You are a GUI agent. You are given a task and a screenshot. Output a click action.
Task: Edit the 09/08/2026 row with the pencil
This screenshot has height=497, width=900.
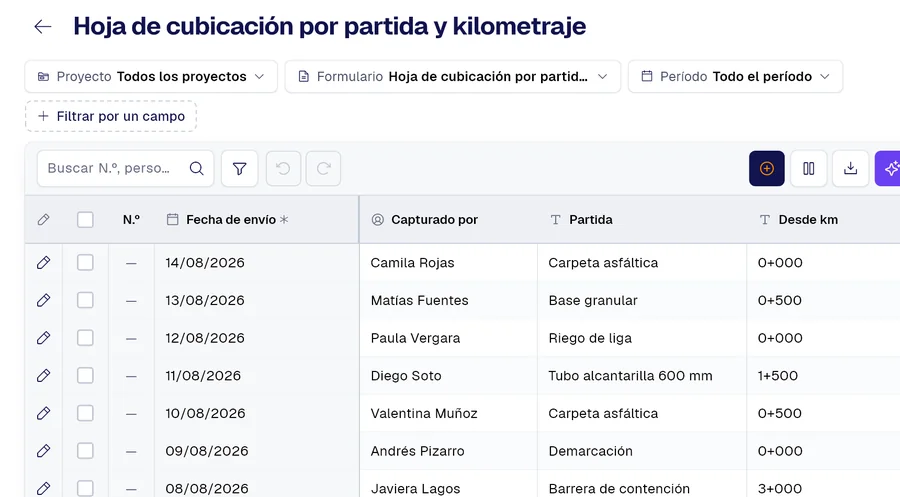point(43,451)
